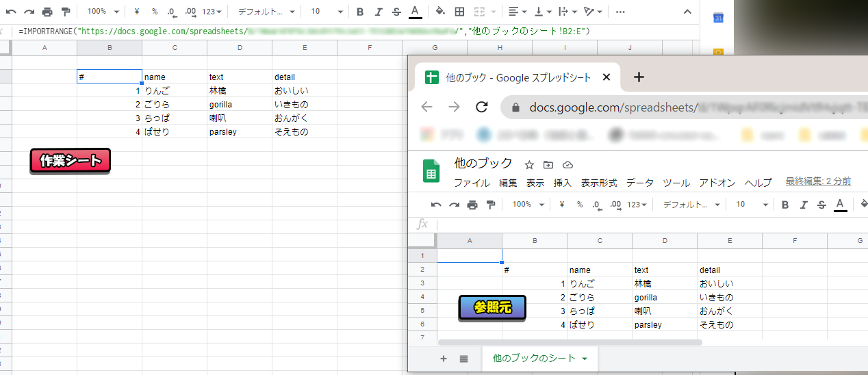This screenshot has height=375, width=868.
Task: Open the horizontal align dropdown in background window
Action: (518, 12)
